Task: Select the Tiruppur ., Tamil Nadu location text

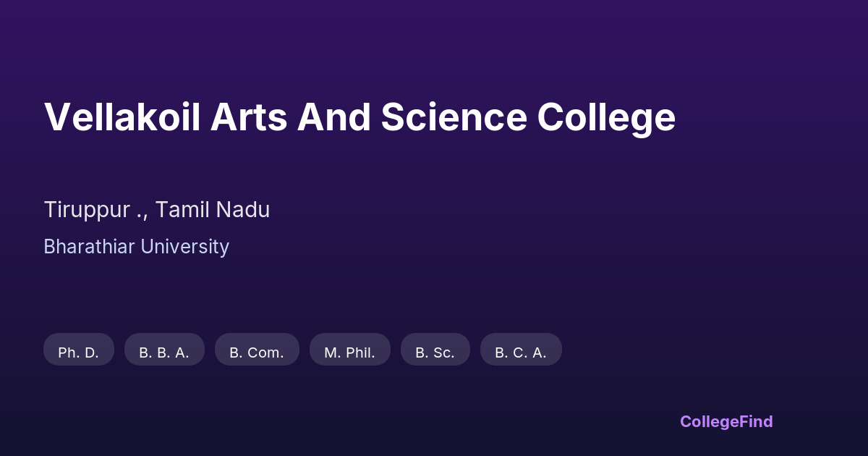Action: [x=156, y=210]
